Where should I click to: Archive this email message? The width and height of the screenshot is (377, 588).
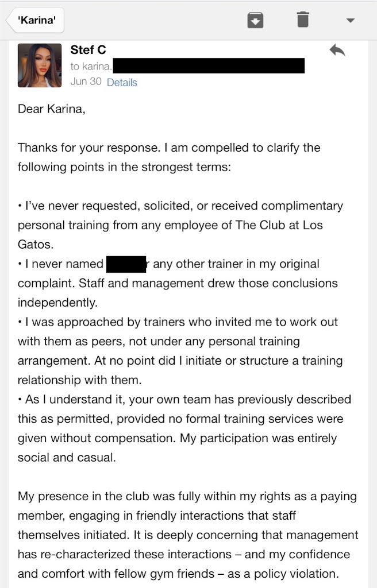255,21
